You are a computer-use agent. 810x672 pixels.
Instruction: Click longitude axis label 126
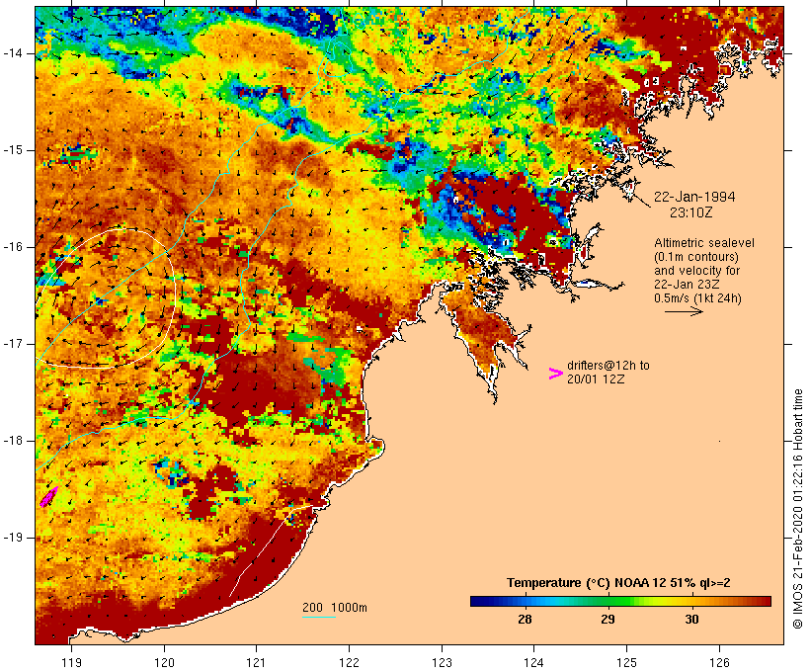tap(719, 662)
